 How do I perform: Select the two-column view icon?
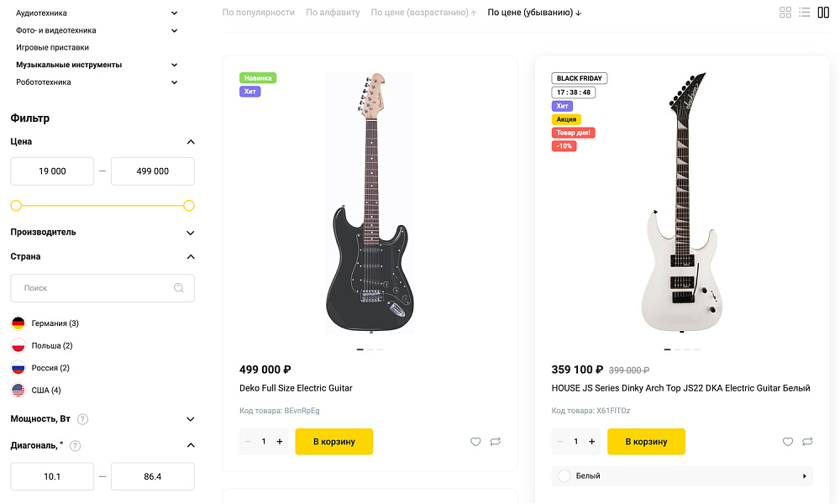823,13
